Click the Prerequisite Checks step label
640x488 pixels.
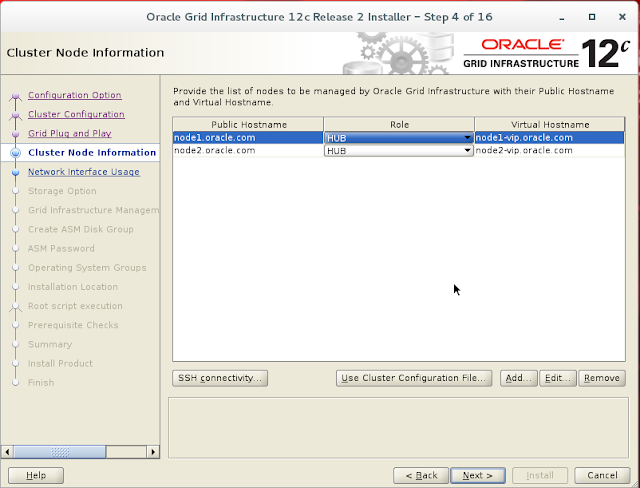(x=73, y=325)
